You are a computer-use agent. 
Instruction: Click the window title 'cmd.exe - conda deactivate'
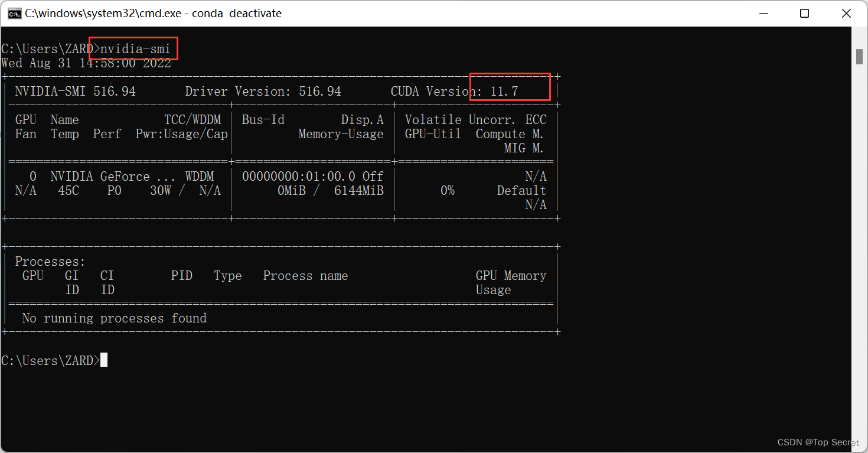pos(153,13)
